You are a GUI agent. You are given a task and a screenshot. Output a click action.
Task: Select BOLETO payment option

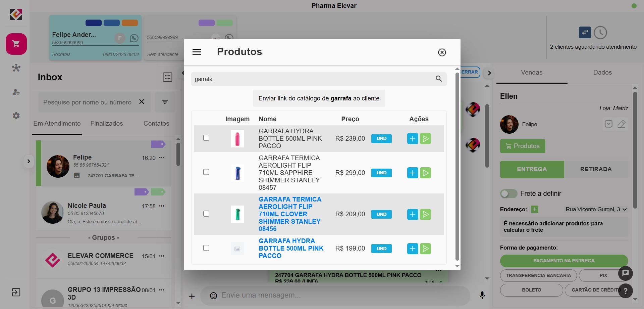(x=531, y=290)
